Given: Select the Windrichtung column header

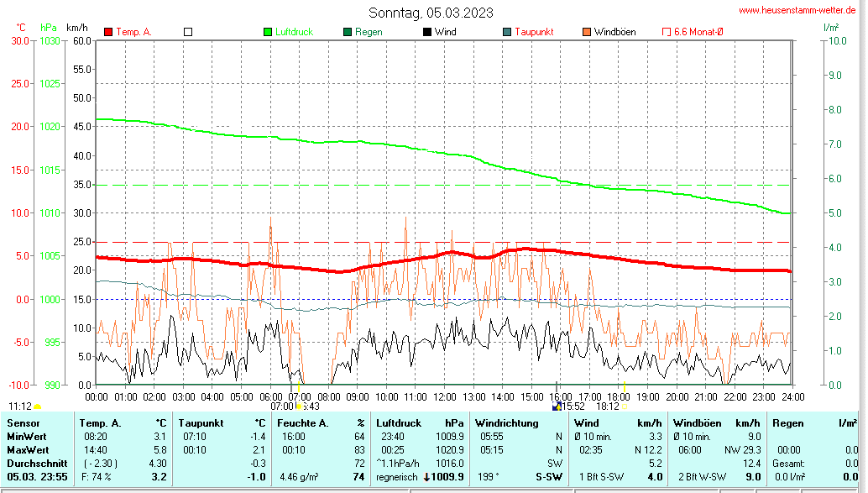Looking at the screenshot, I should click(x=507, y=422).
